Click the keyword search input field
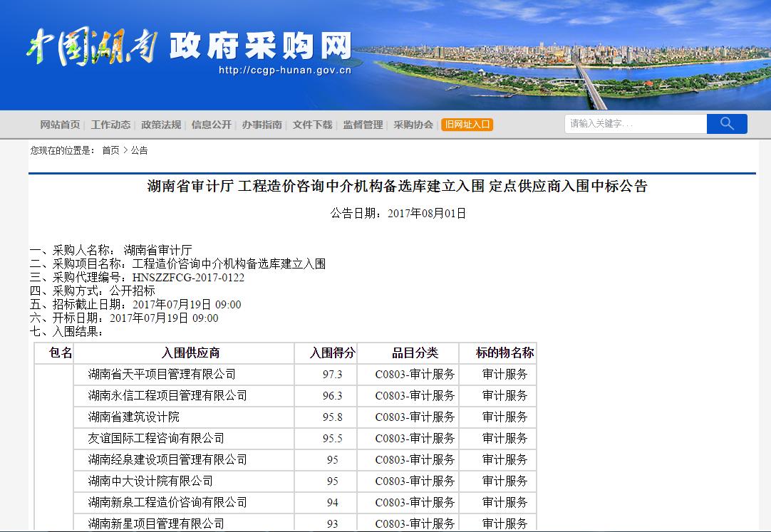The image size is (771, 532). [636, 124]
